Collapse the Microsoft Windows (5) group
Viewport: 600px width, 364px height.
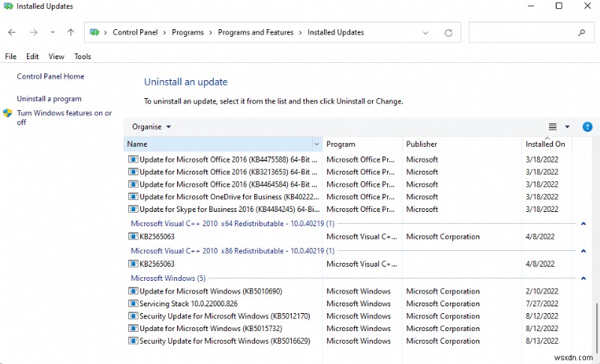[x=583, y=279]
